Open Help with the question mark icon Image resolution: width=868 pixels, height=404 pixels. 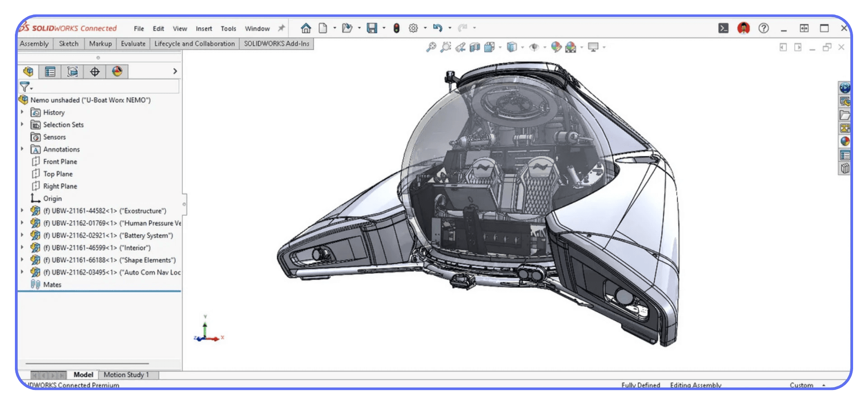(x=764, y=28)
